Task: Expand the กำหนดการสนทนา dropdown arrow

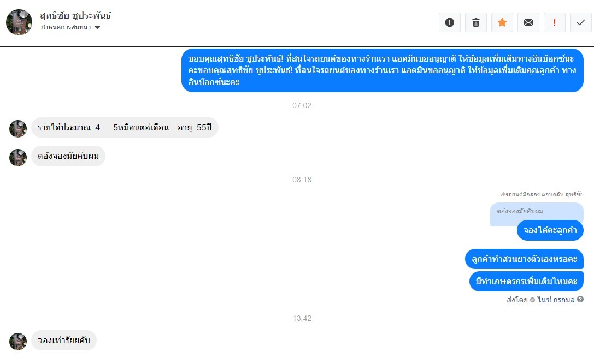Action: 97,27
